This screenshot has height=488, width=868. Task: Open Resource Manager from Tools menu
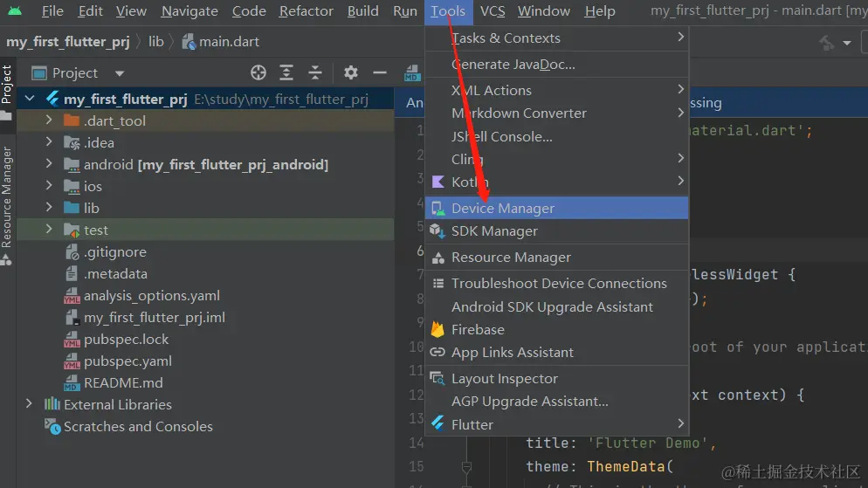tap(557, 258)
